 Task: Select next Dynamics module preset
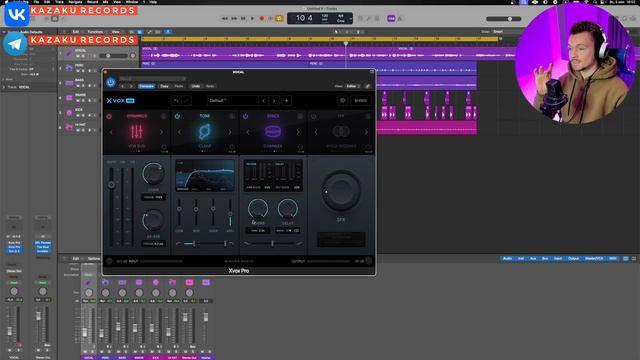click(x=162, y=132)
